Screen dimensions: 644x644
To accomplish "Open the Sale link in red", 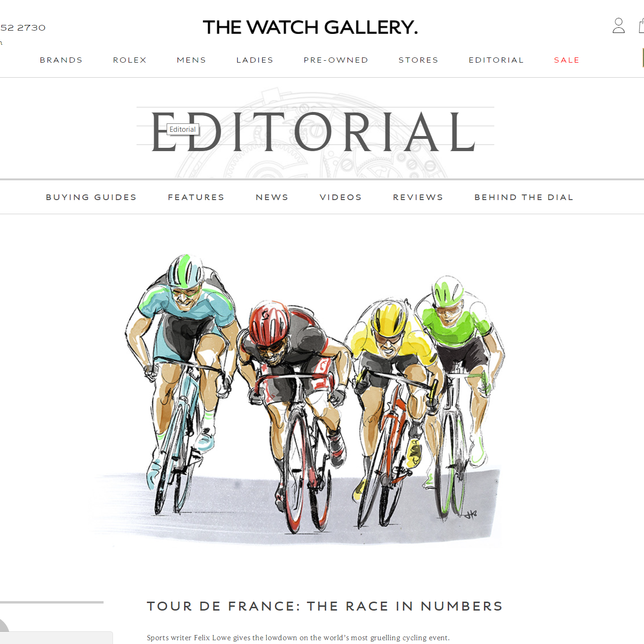I will coord(567,60).
